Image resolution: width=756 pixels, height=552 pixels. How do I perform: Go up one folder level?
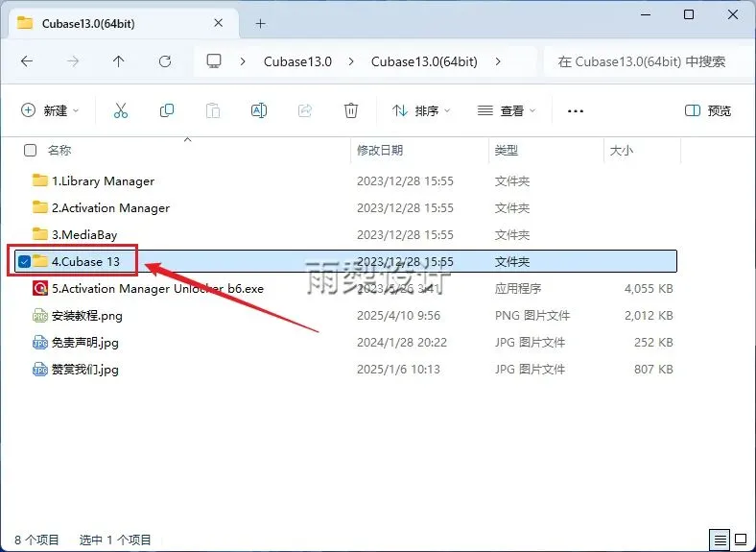pos(119,61)
